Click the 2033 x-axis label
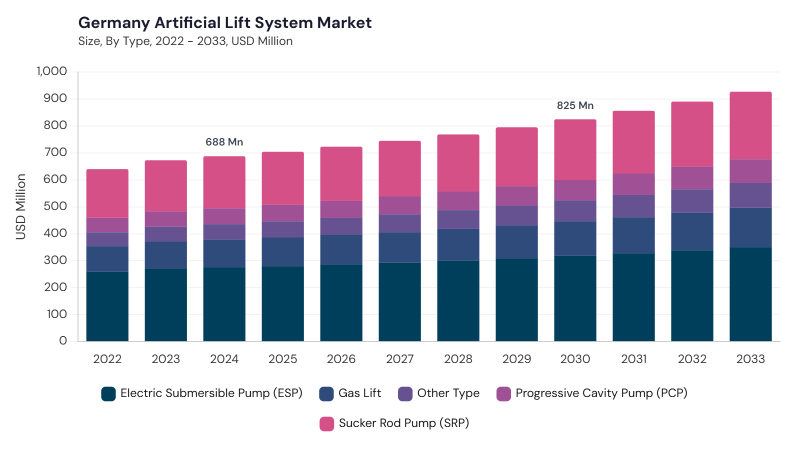Viewport: 800px width, 450px height. [x=751, y=359]
